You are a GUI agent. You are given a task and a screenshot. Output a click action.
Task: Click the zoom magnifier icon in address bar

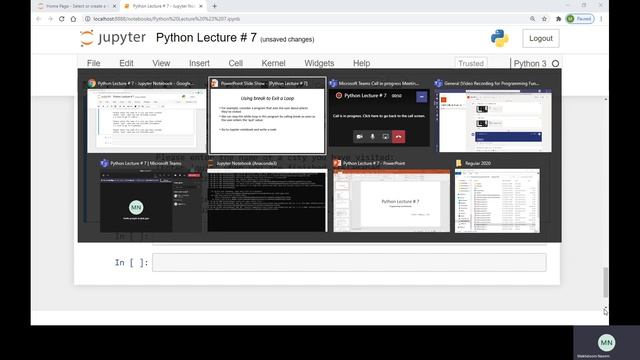533,19
